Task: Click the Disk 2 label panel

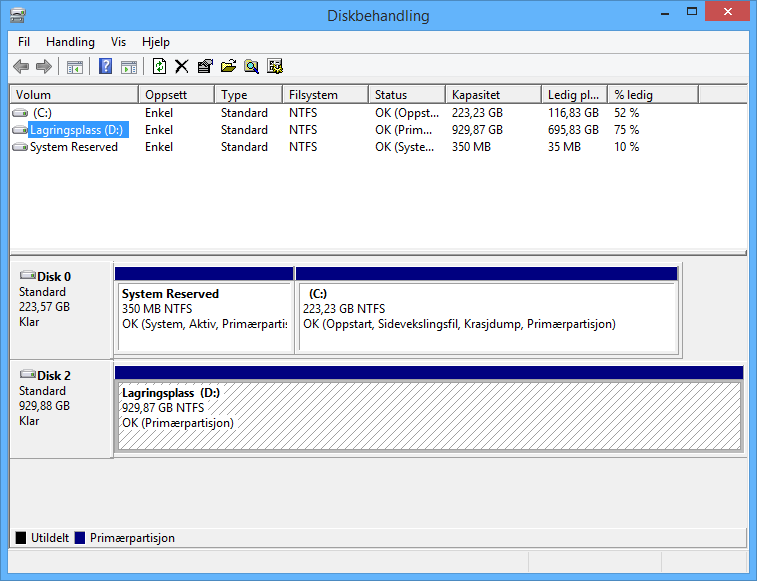Action: [61, 409]
